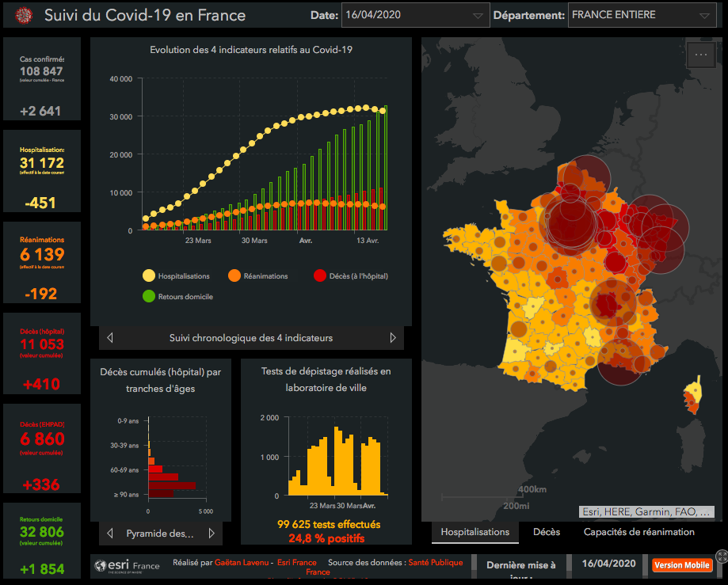Click the expand icon at bottom-right corner
The height and width of the screenshot is (585, 728).
pyautogui.click(x=721, y=557)
